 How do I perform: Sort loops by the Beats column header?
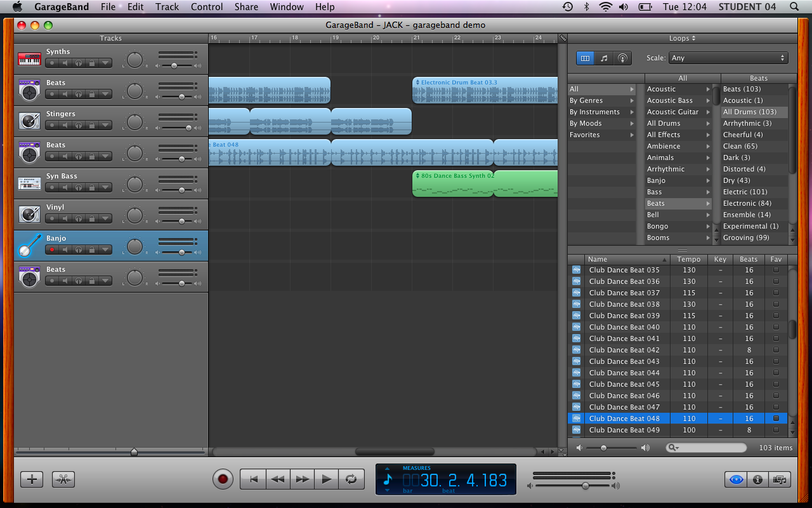click(x=749, y=259)
